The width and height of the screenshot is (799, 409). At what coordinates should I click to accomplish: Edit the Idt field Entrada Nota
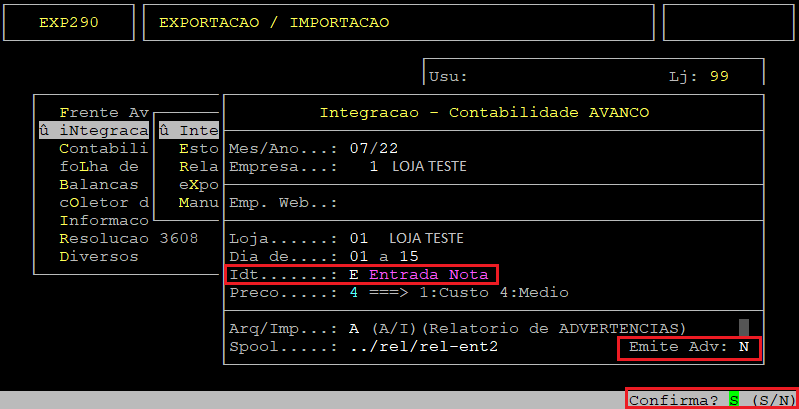pyautogui.click(x=428, y=274)
